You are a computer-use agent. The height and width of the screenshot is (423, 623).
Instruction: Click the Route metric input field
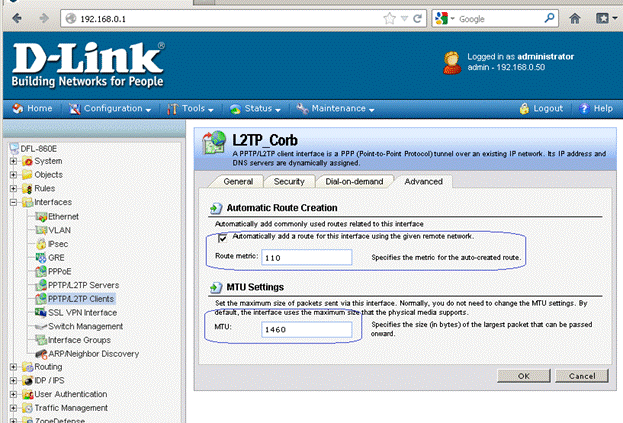[306, 257]
